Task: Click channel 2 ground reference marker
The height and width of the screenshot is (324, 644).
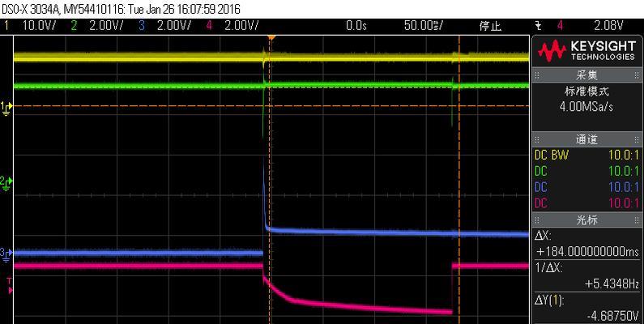Action: tap(7, 183)
